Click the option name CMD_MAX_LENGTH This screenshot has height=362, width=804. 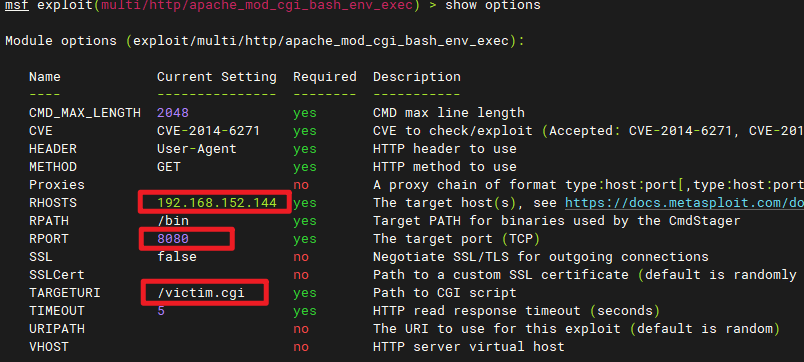tap(85, 113)
